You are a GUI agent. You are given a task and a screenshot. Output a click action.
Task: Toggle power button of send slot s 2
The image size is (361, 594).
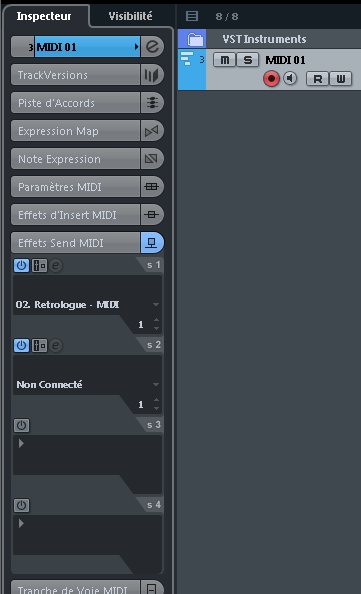[21, 345]
